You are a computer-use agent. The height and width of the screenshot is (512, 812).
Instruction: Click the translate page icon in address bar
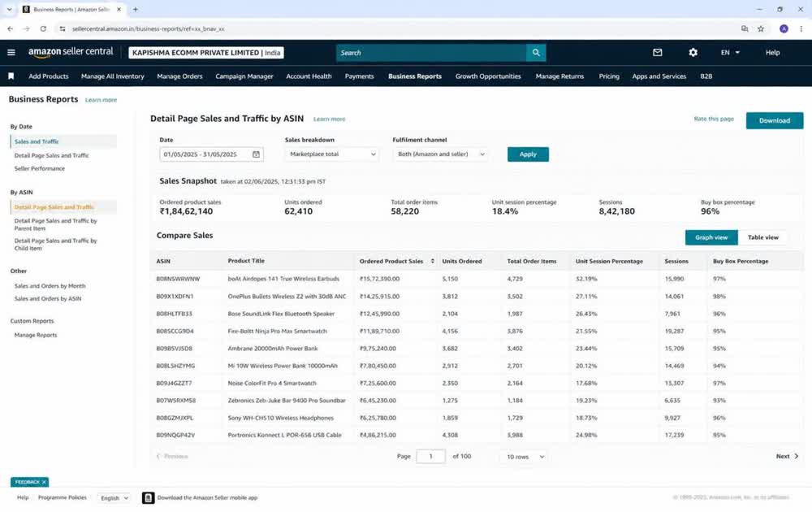point(745,29)
